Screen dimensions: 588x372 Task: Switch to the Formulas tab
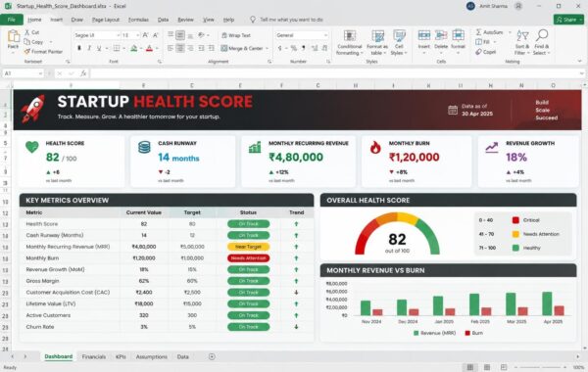(x=138, y=20)
